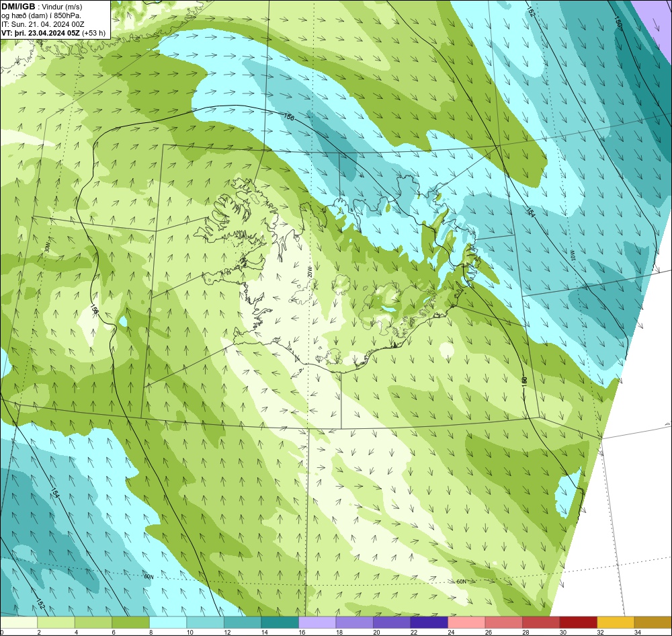The width and height of the screenshot is (672, 636).
Task: Click the 'Vindur (m/s)' label
Action: [x=62, y=7]
